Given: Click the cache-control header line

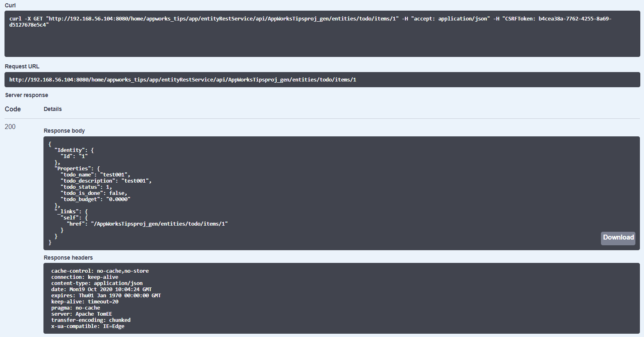Looking at the screenshot, I should click(100, 271).
